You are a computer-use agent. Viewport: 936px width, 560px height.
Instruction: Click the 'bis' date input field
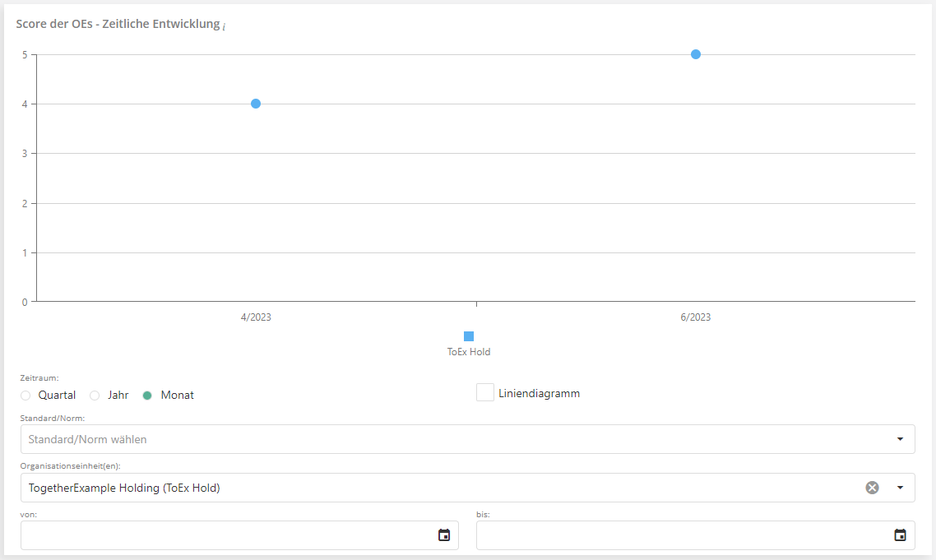click(683, 535)
